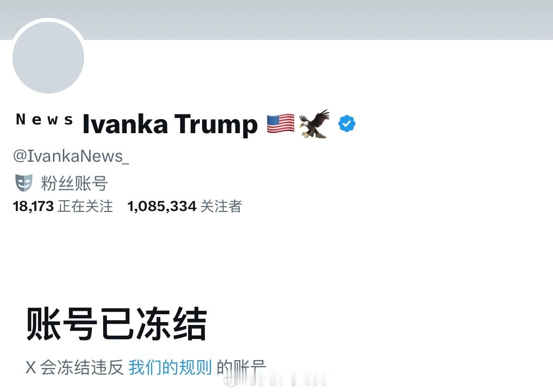The height and width of the screenshot is (392, 553).
Task: Click the faint watermark at bottom
Action: 275,381
